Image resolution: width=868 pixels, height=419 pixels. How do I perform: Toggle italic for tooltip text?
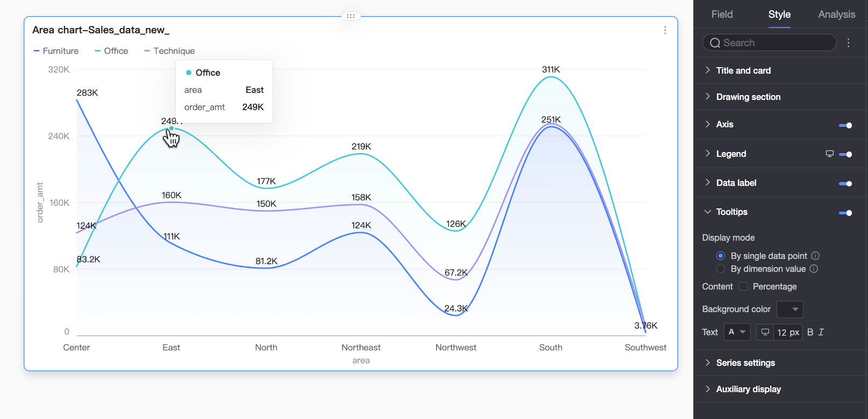(x=821, y=332)
